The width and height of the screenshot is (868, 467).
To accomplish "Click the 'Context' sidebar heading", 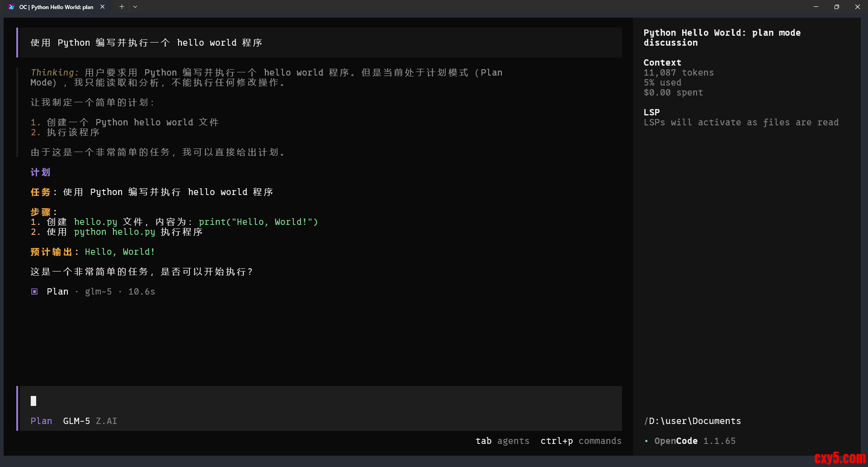I will pyautogui.click(x=662, y=62).
